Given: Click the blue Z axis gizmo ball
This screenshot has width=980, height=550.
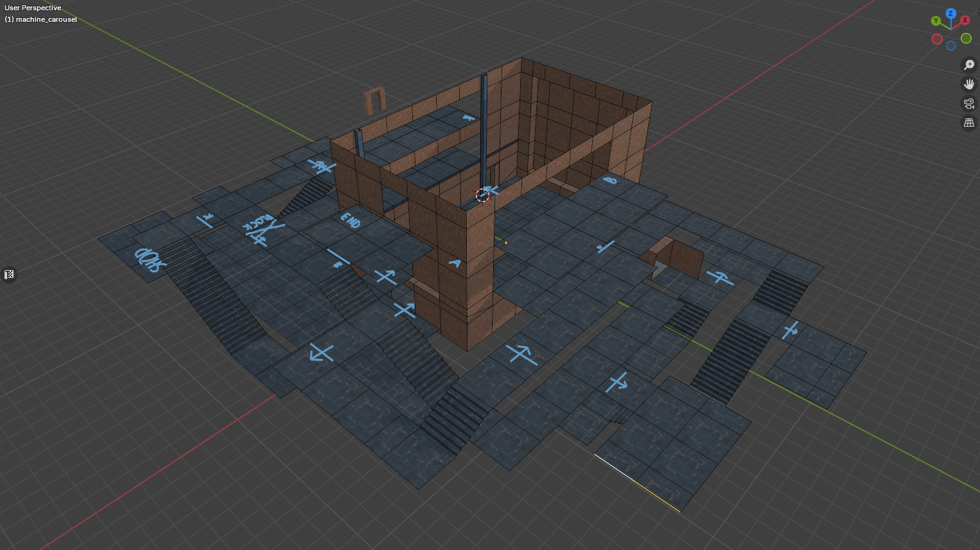Looking at the screenshot, I should pyautogui.click(x=950, y=14).
